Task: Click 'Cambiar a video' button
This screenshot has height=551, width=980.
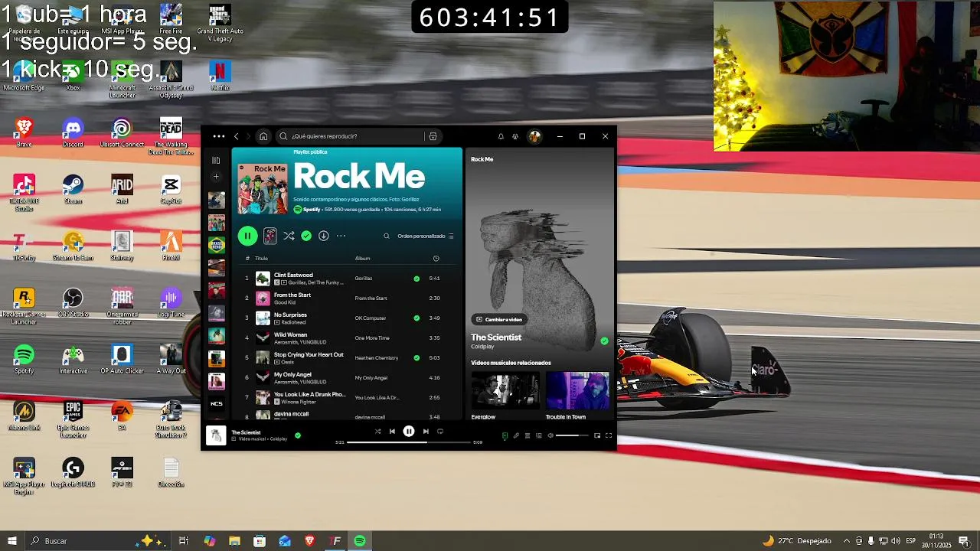Action: click(499, 319)
